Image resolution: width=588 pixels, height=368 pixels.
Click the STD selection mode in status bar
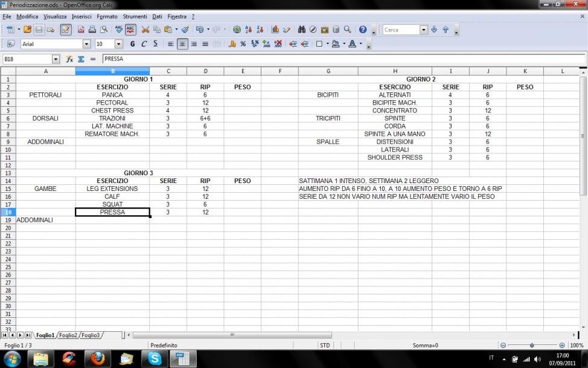324,345
